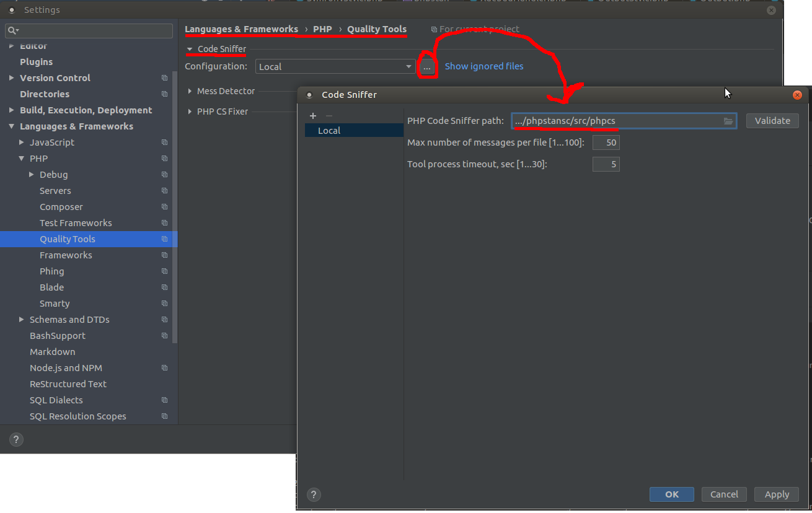812x513 pixels.
Task: Expand the Version Control tree node
Action: click(x=12, y=78)
